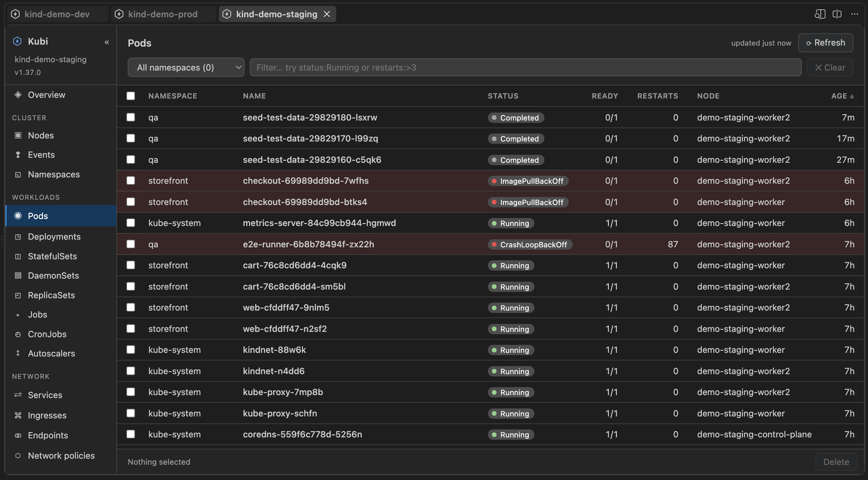Screen dimensions: 868x480
Task: Click the Kubi logo icon in sidebar
Action: [x=17, y=41]
